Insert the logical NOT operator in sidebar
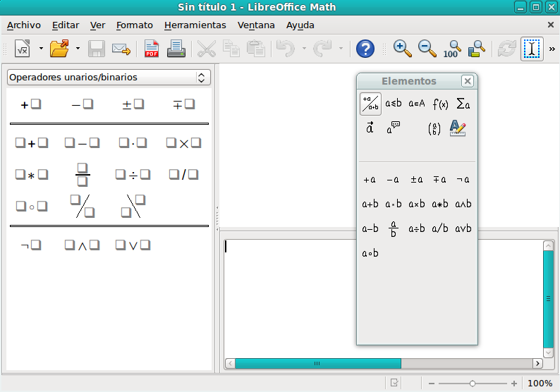The image size is (560, 392). coord(31,245)
